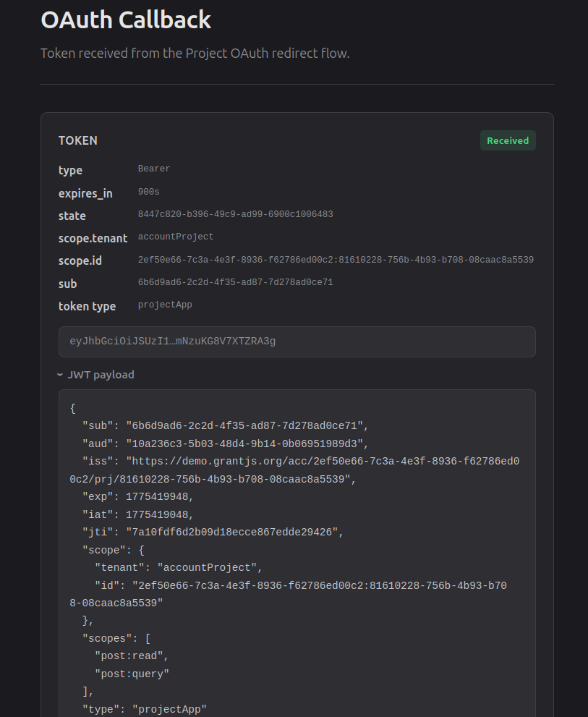Click the "tenant": "accountProject" payload line
The height and width of the screenshot is (717, 588).
point(179,567)
